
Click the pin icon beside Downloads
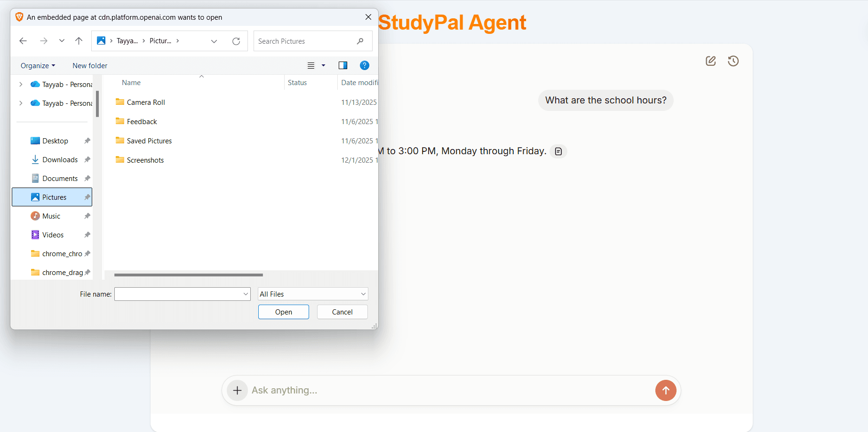(87, 160)
